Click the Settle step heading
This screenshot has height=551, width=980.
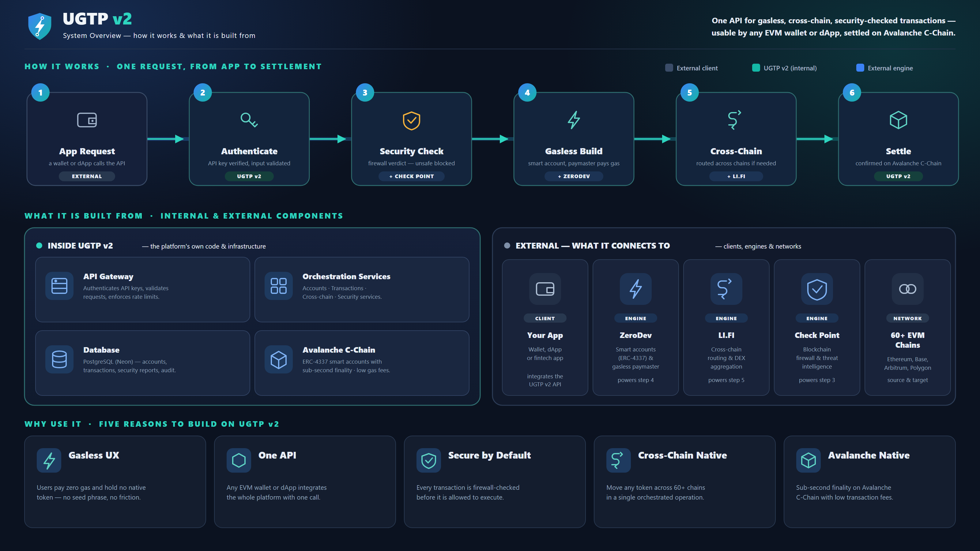tap(898, 151)
